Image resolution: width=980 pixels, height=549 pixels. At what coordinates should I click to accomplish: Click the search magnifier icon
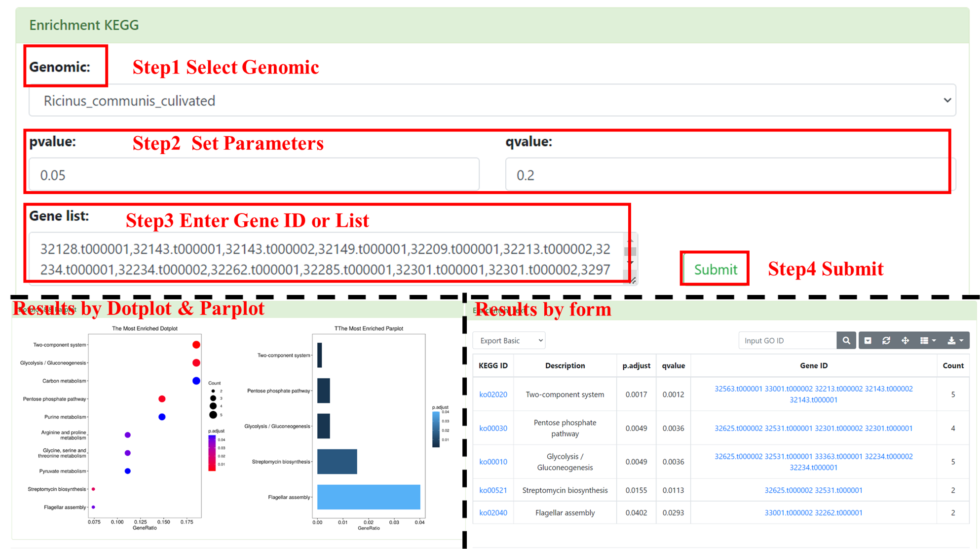click(846, 341)
